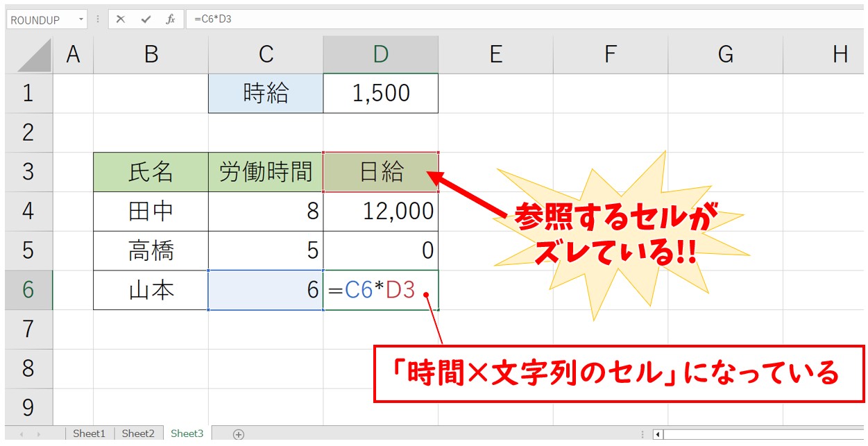The height and width of the screenshot is (446, 868).
Task: Select the Sheet3 tab
Action: click(x=187, y=434)
